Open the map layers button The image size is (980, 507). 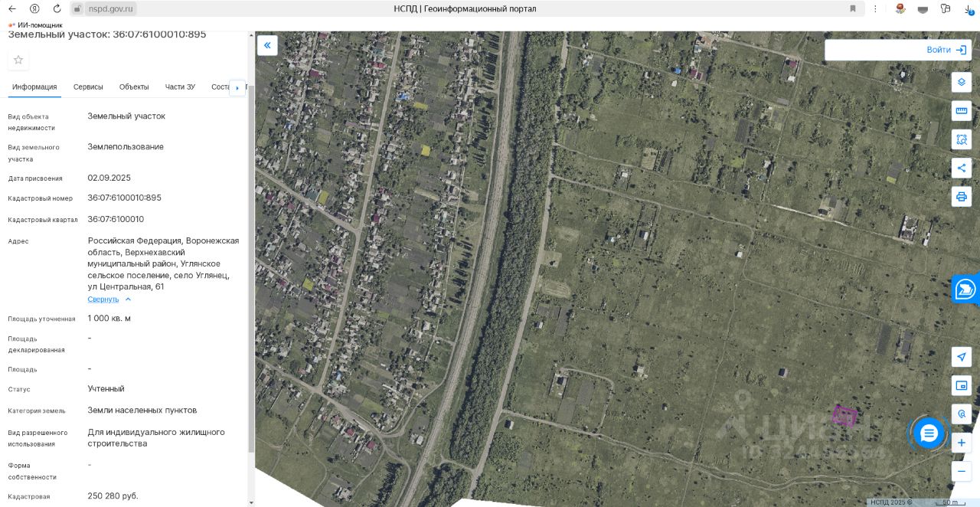click(962, 82)
